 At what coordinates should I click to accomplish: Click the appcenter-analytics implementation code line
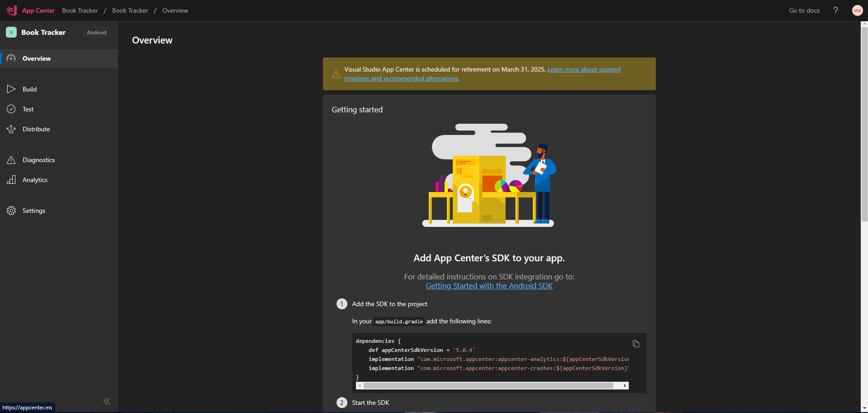498,359
